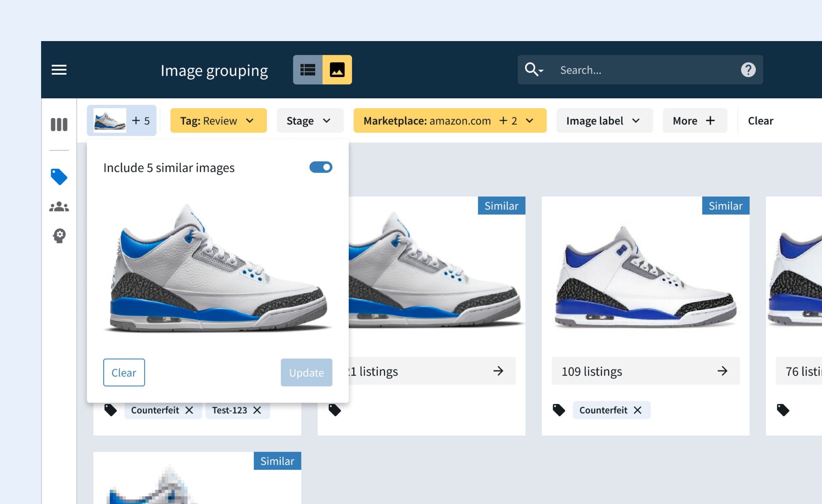This screenshot has height=504, width=822.
Task: Remove Counterfeit tag beside Test-123
Action: coord(189,410)
